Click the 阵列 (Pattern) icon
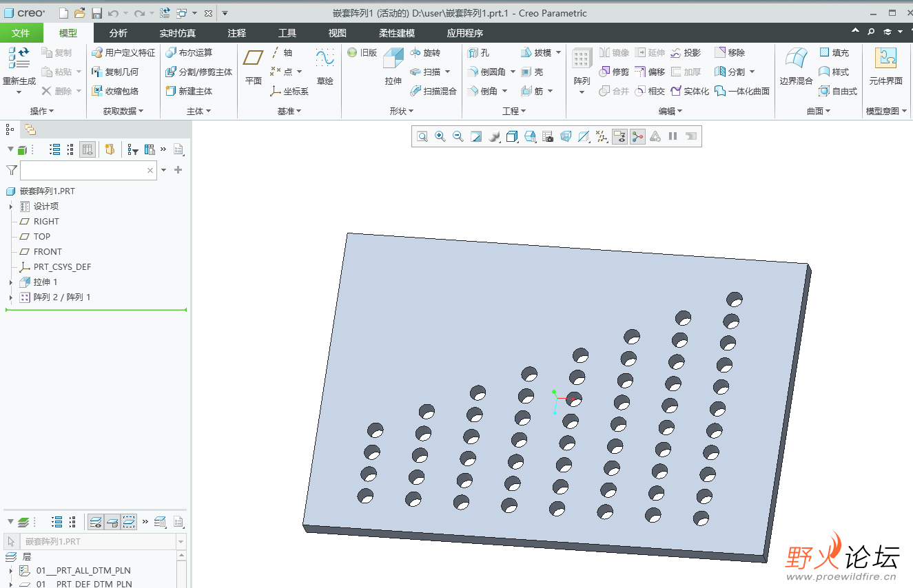913x588 pixels. (x=582, y=59)
